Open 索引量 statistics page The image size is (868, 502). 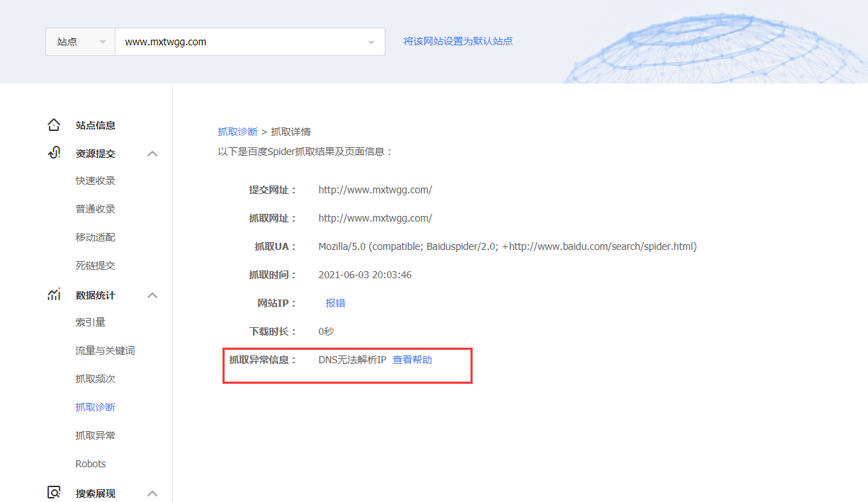coord(90,322)
